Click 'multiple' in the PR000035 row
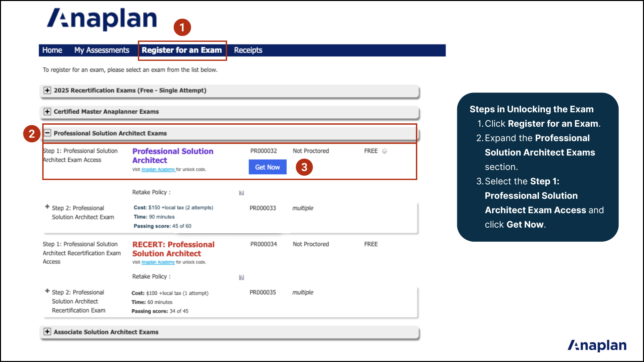The height and width of the screenshot is (362, 644). pos(303,293)
